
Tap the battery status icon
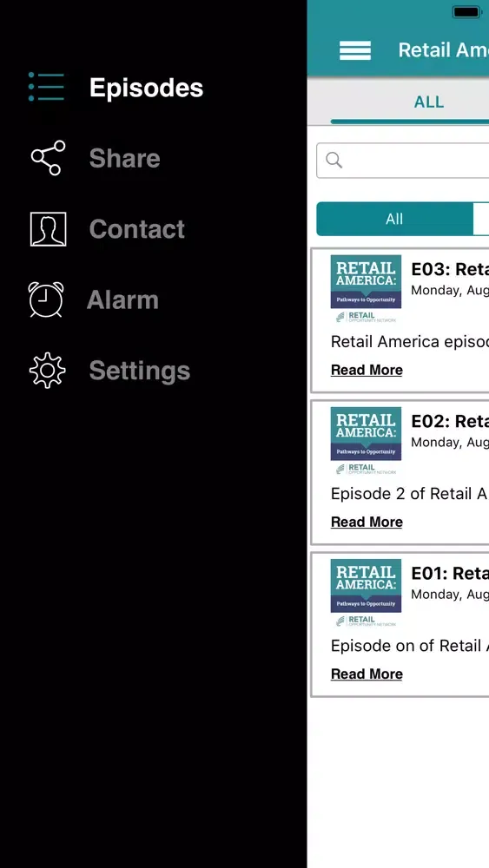pyautogui.click(x=466, y=11)
